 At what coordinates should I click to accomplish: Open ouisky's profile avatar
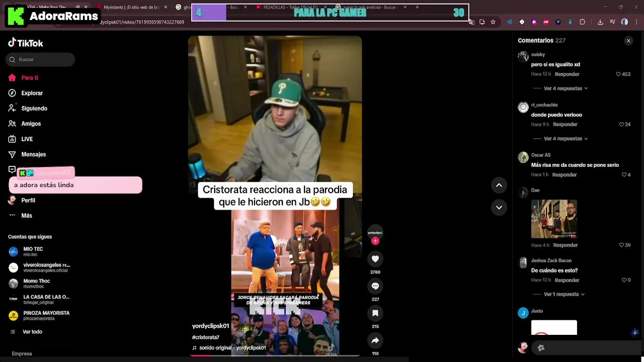coord(523,56)
